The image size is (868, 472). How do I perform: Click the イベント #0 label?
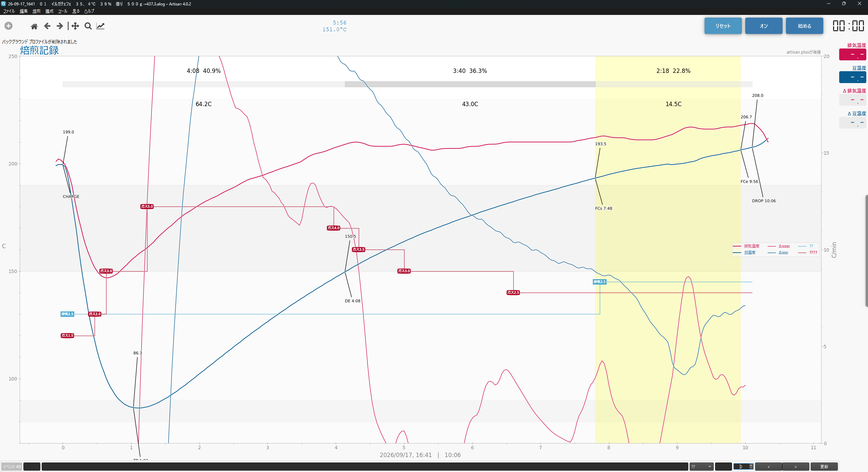[12, 467]
